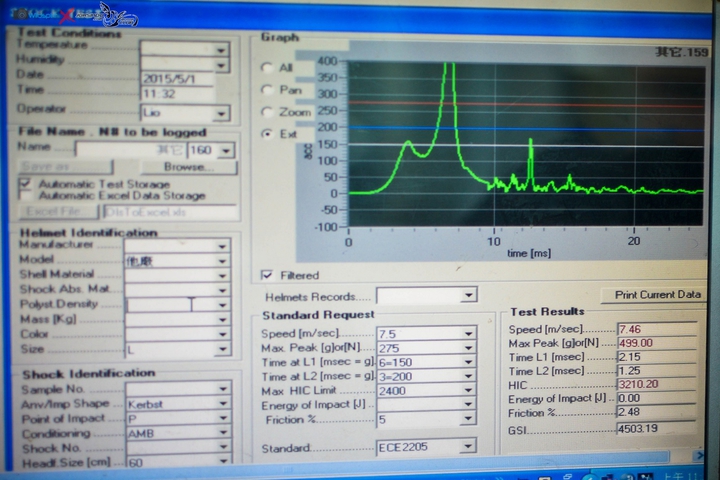Click the Friction % result 2.48
This screenshot has width=720, height=480.
click(657, 412)
